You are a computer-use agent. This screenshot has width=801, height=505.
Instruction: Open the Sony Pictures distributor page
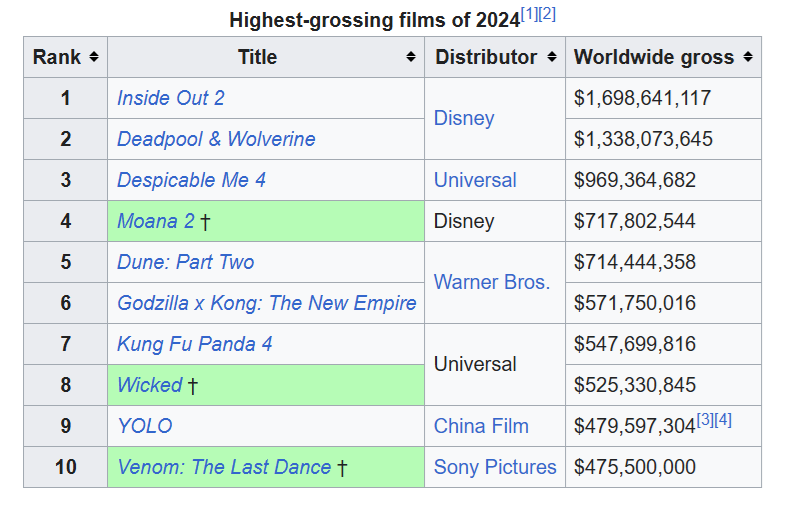tap(495, 467)
